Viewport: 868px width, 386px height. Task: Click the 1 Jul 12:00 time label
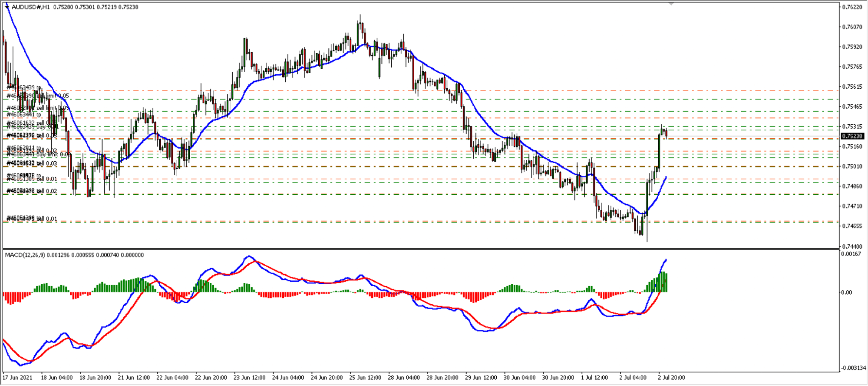(594, 377)
